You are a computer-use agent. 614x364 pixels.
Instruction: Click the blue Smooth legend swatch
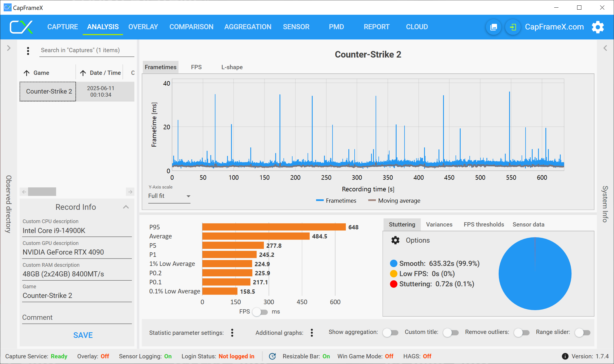[393, 264]
